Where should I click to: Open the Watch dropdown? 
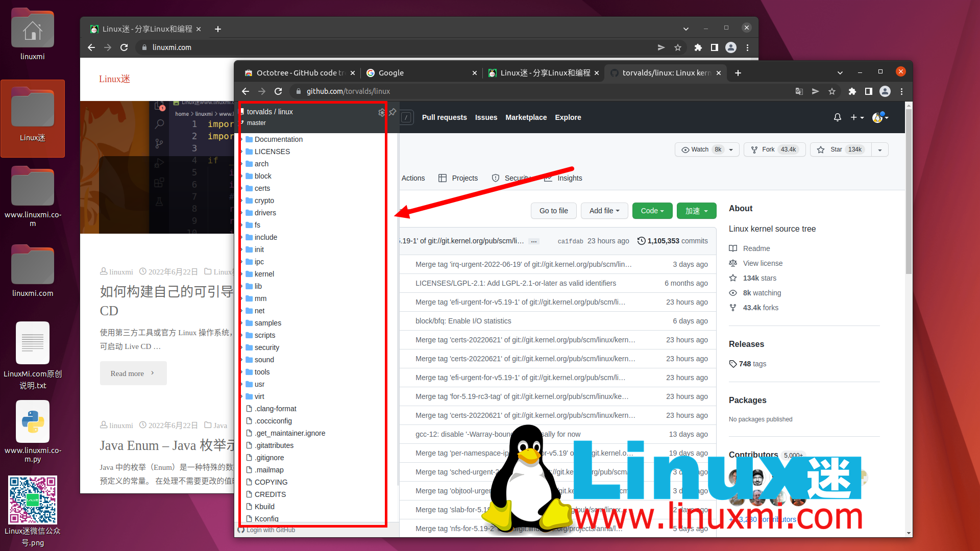707,149
